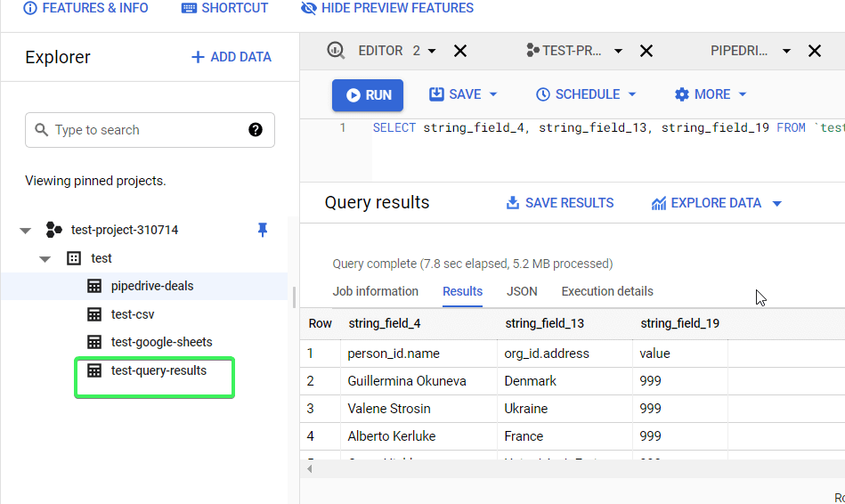Click the string_field_13 column header
Image resolution: width=845 pixels, height=504 pixels.
(x=544, y=323)
